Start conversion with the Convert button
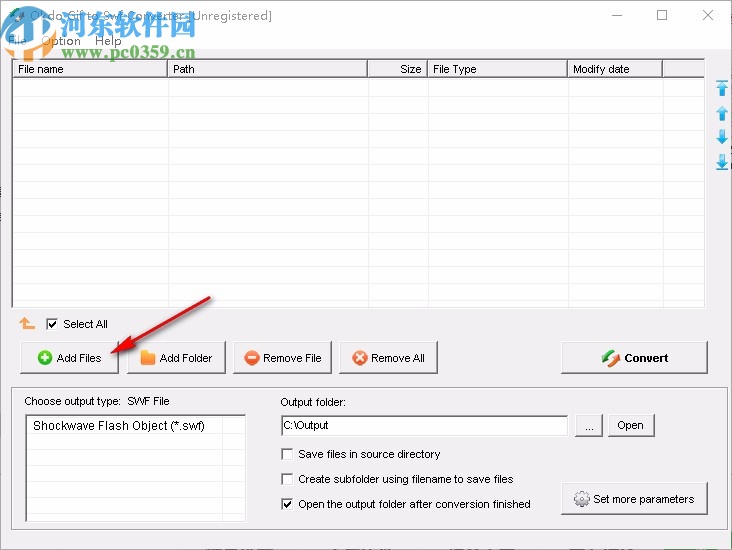 [x=634, y=358]
